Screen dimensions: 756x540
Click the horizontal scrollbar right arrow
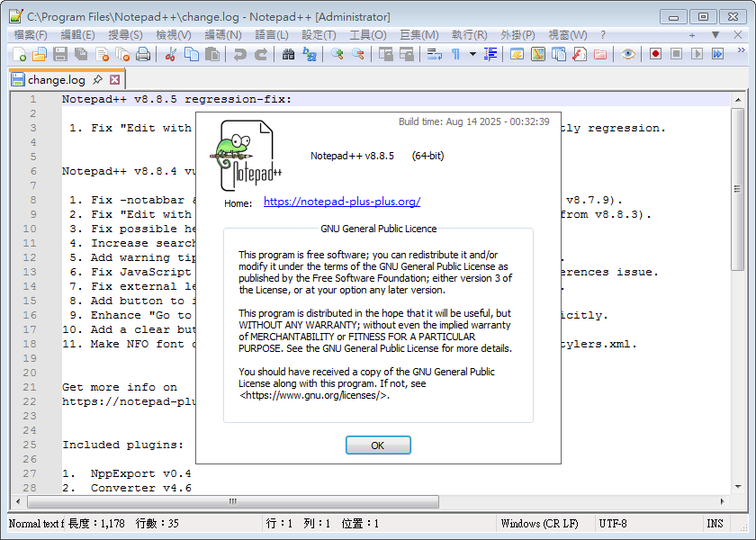(x=722, y=501)
